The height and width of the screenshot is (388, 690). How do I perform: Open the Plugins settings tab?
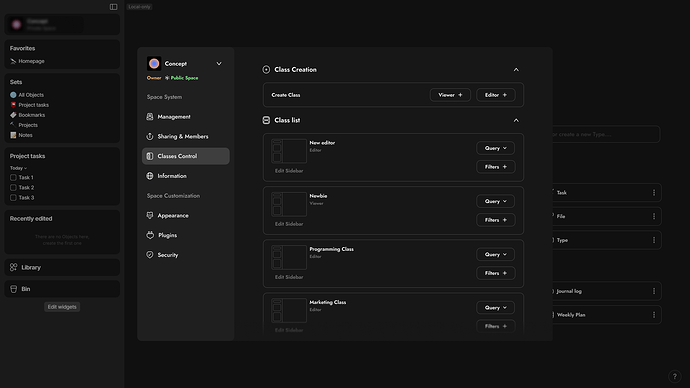(186, 235)
